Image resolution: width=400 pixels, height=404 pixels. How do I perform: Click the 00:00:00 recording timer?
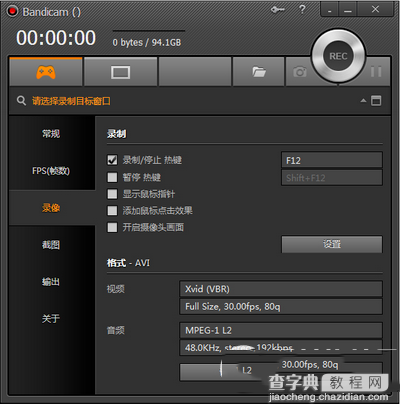point(56,38)
